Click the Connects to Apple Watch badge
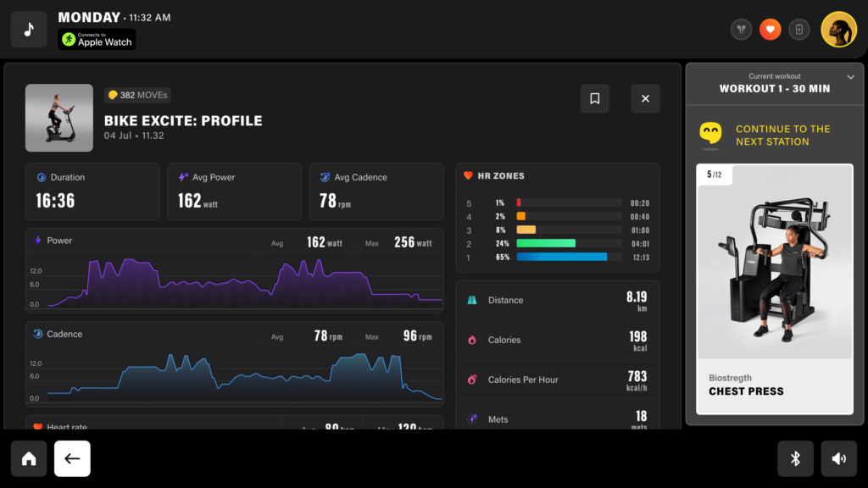 click(x=97, y=40)
